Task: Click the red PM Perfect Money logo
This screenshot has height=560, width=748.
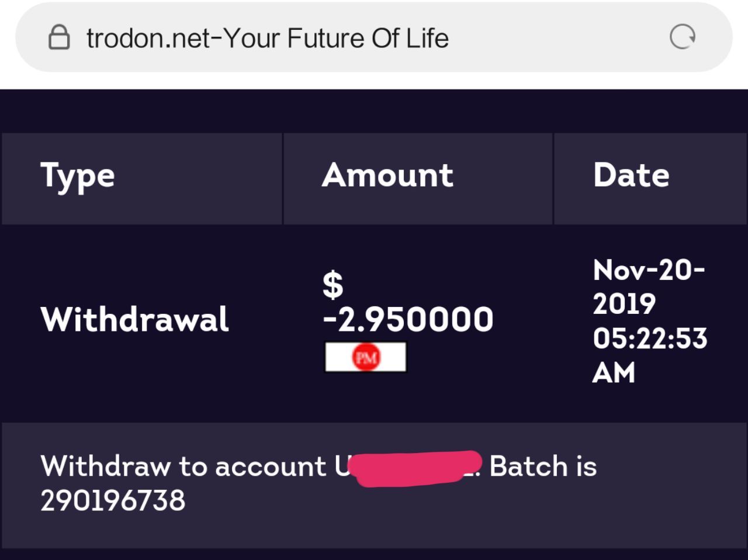Action: [366, 357]
